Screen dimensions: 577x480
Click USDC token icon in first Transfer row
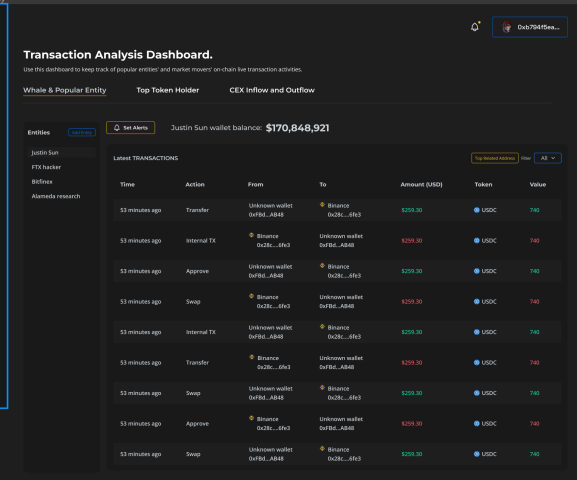click(477, 210)
